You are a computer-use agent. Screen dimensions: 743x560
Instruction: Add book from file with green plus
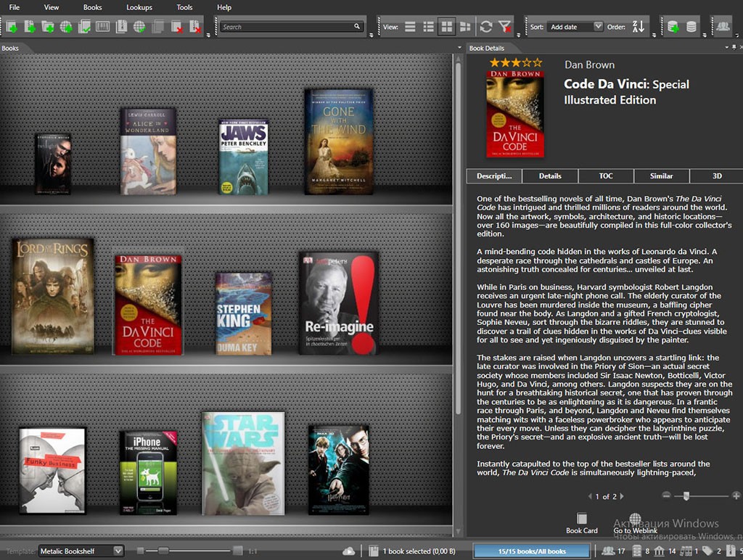[29, 27]
